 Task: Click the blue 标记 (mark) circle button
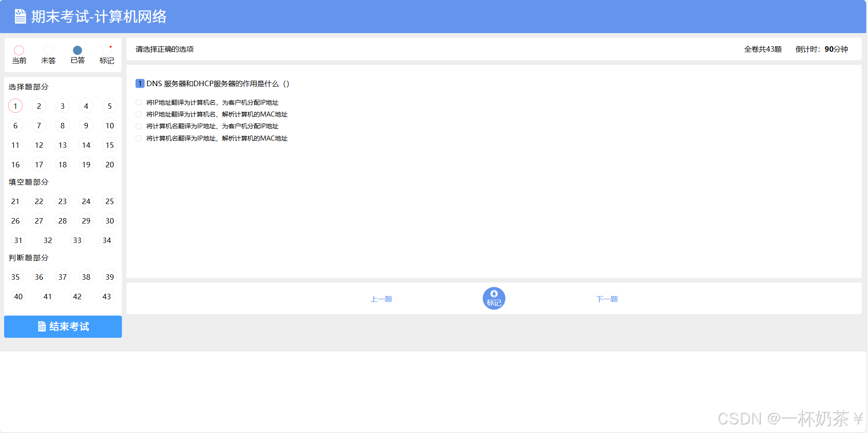[494, 298]
